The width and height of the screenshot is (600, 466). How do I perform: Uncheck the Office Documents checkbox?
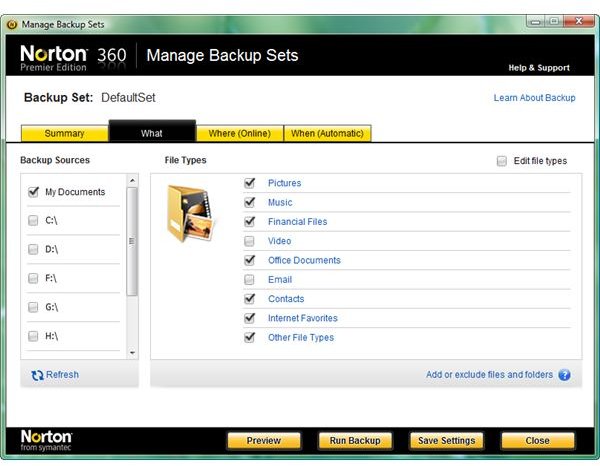click(x=249, y=260)
